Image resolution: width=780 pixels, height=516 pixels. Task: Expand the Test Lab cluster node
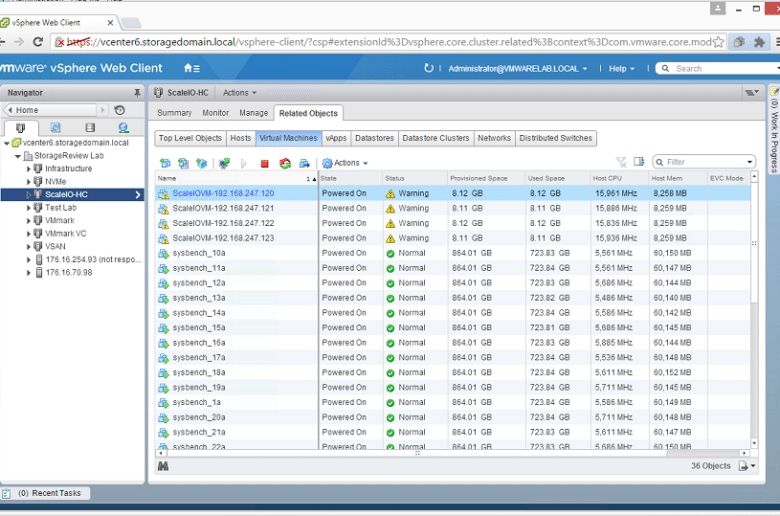click(x=29, y=207)
